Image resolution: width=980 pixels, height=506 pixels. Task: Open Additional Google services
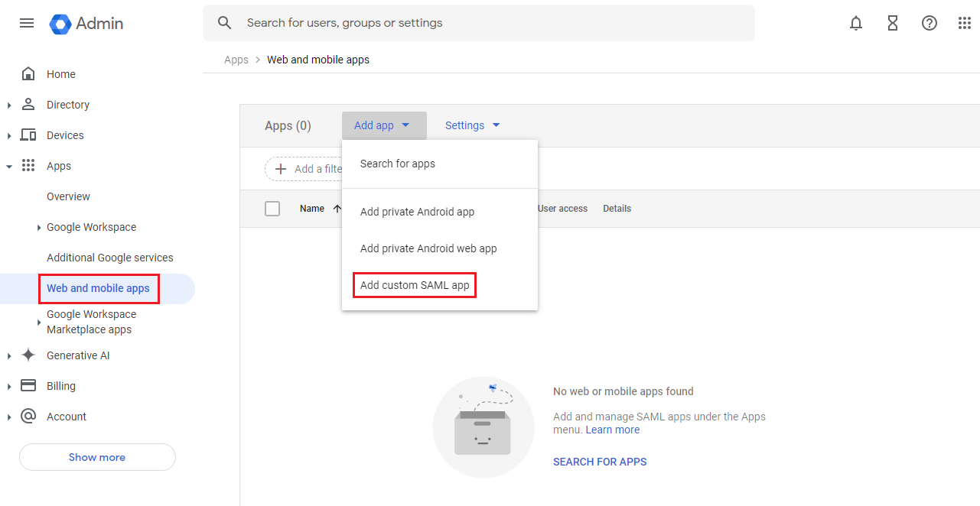(x=110, y=258)
